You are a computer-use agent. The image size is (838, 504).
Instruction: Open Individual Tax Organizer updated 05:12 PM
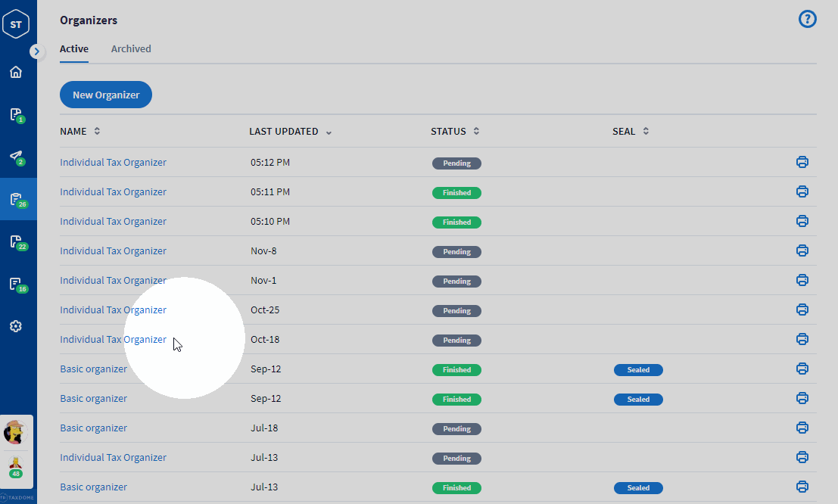pyautogui.click(x=113, y=162)
